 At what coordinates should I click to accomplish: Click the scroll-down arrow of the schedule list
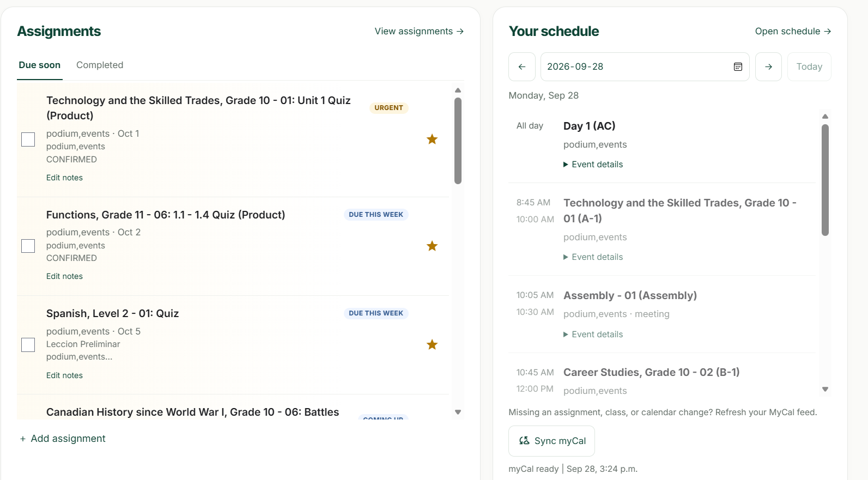pos(825,389)
